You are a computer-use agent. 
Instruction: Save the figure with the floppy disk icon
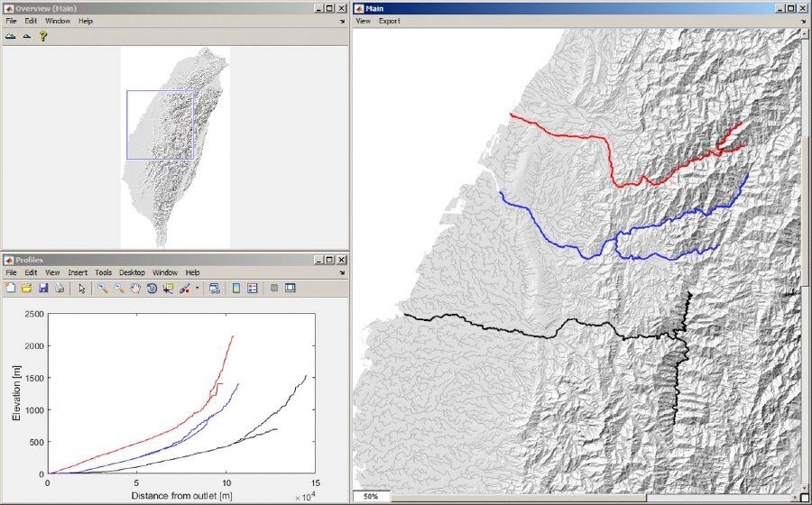tap(42, 289)
